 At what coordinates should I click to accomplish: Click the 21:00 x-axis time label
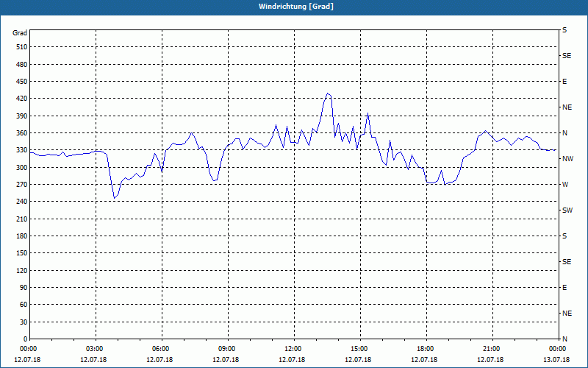point(492,349)
